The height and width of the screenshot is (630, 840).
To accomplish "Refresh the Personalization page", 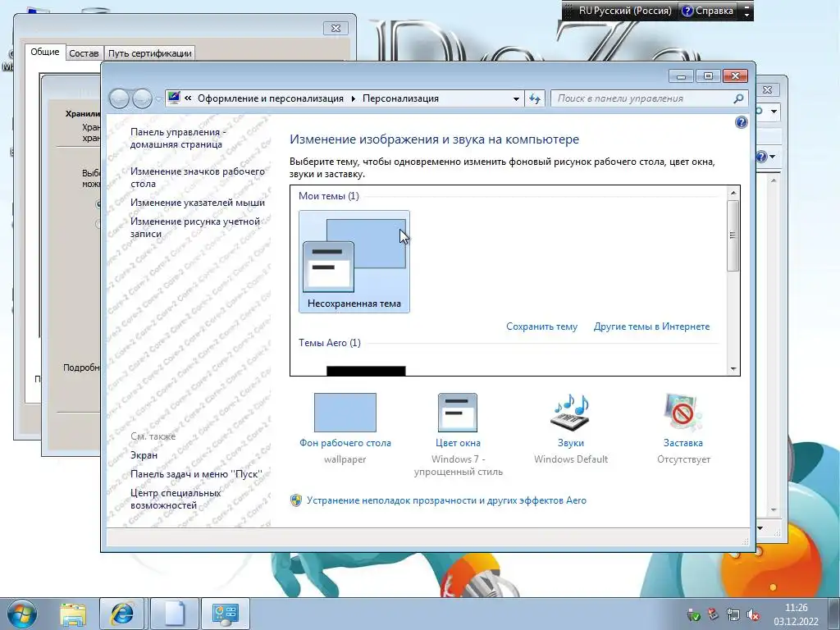I will click(x=535, y=98).
